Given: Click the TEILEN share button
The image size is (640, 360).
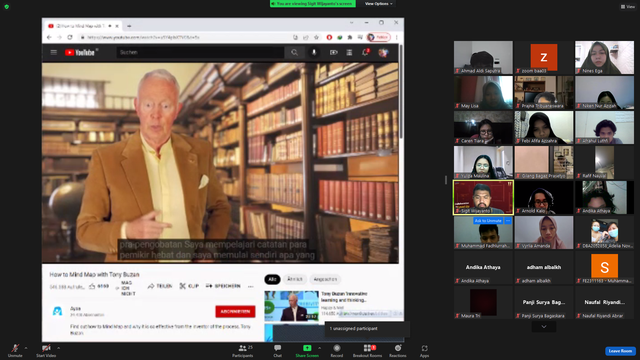Looking at the screenshot, I should [x=160, y=286].
